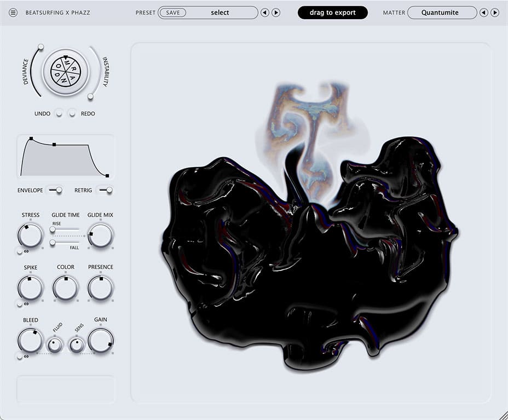Image resolution: width=508 pixels, height=420 pixels.
Task: Click the GLIDE MIX knob
Action: pos(100,235)
